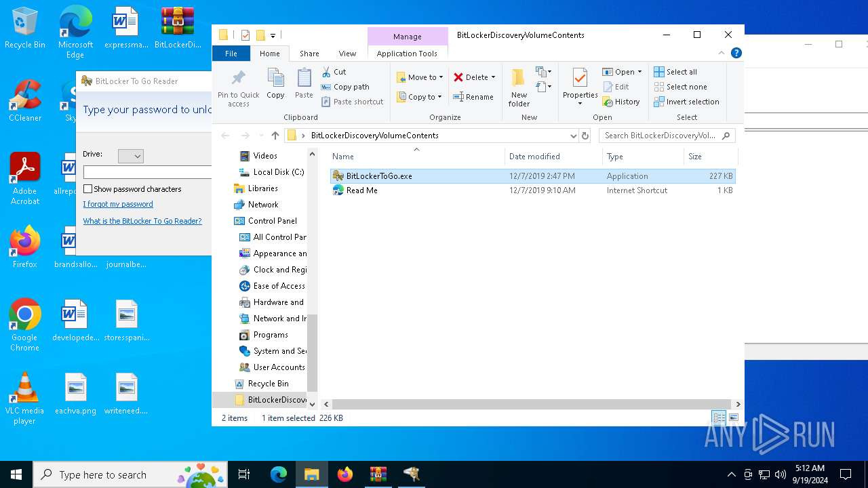This screenshot has height=488, width=868.
Task: Click Paste shortcut in Clipboard group
Action: click(x=353, y=102)
